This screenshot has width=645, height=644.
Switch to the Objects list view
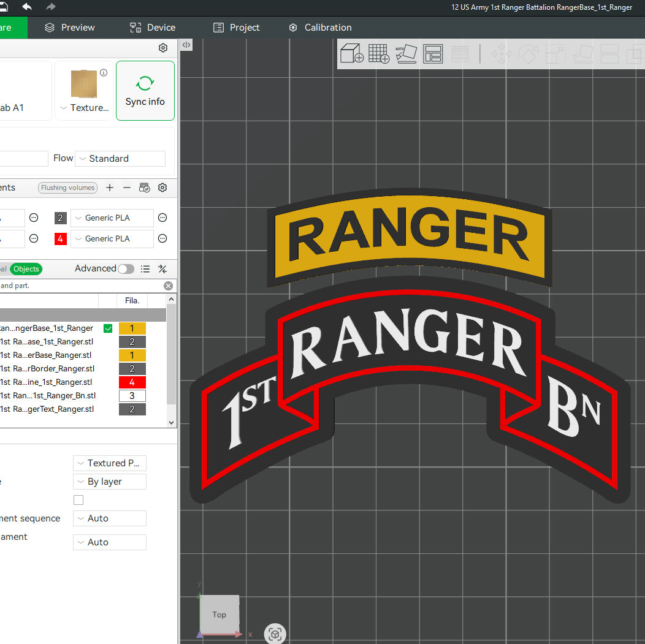click(26, 268)
